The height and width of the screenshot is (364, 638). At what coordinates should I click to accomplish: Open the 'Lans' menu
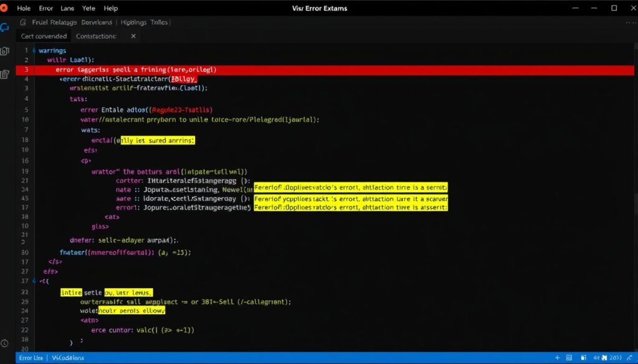tap(67, 8)
